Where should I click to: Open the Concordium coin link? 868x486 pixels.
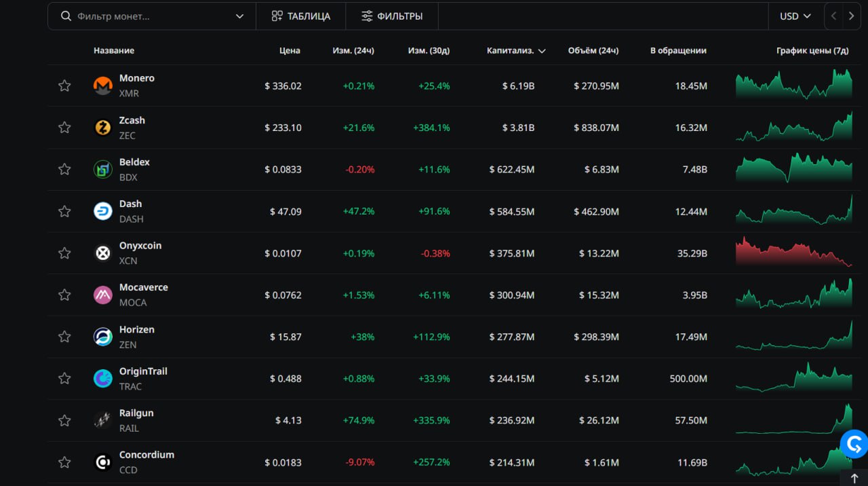(x=146, y=455)
